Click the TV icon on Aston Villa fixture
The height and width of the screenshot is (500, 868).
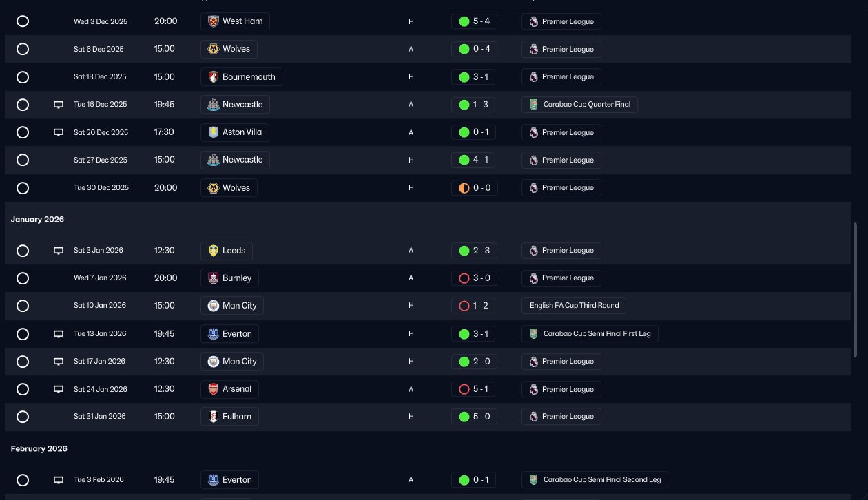(59, 132)
